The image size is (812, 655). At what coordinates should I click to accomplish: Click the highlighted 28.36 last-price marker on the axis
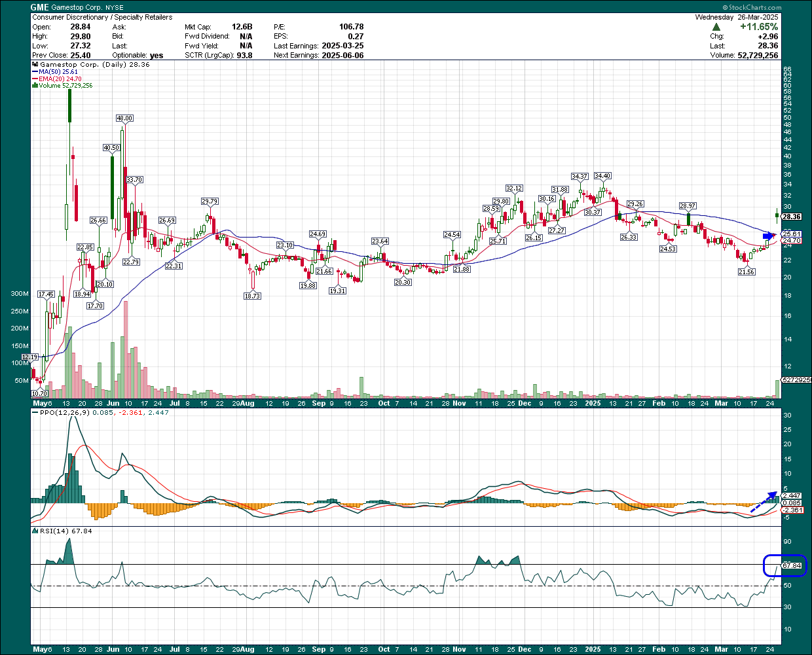click(792, 216)
